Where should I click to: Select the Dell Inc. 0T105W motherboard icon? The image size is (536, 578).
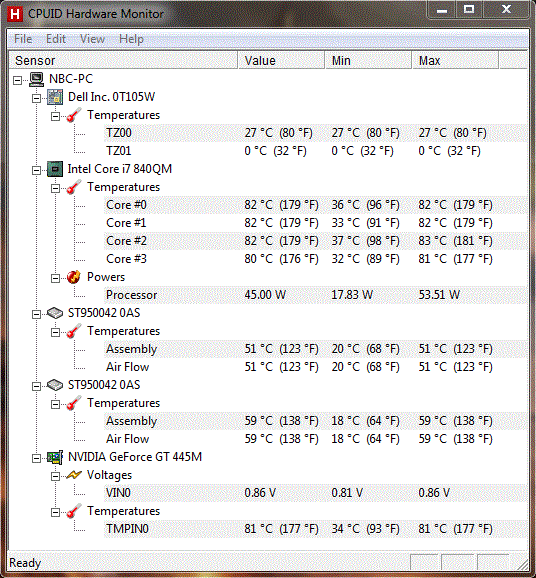(55, 97)
